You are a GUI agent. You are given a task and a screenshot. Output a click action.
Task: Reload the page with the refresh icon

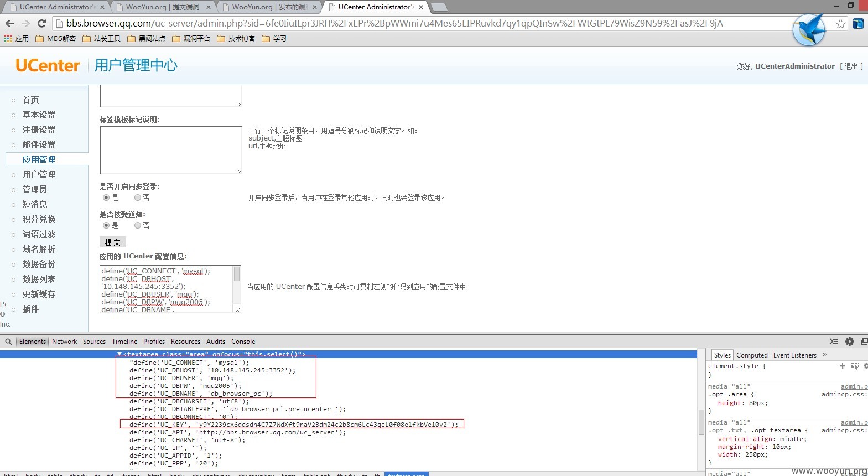tap(41, 23)
